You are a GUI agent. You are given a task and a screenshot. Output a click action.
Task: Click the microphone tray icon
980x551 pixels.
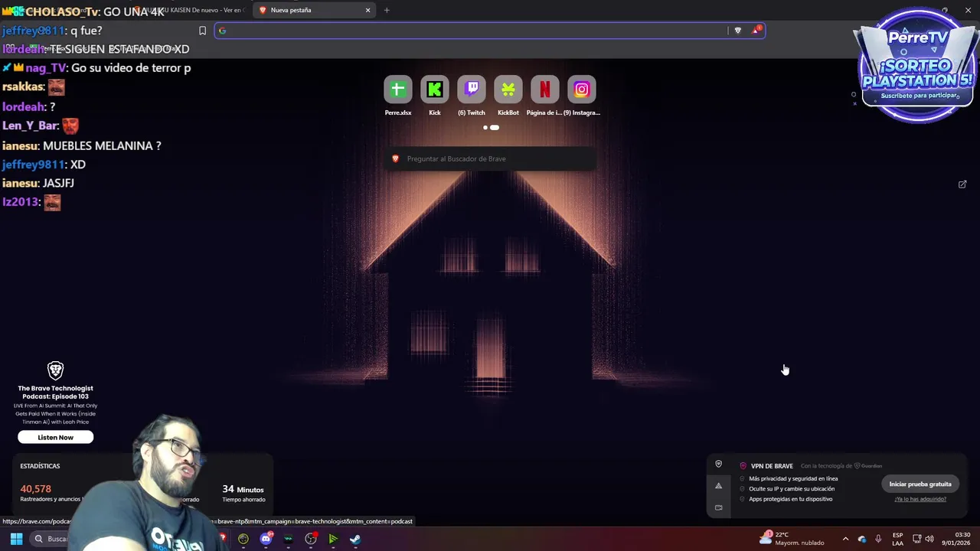coord(878,539)
